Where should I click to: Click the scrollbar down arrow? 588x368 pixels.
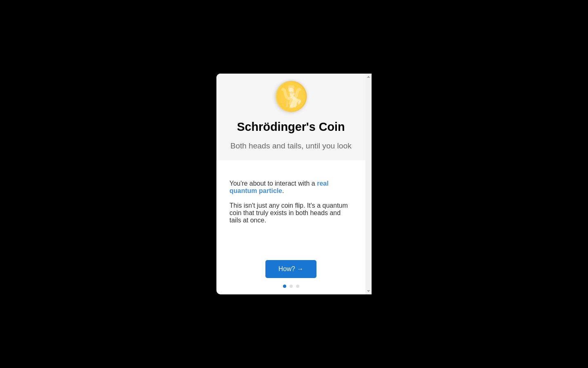click(x=368, y=291)
